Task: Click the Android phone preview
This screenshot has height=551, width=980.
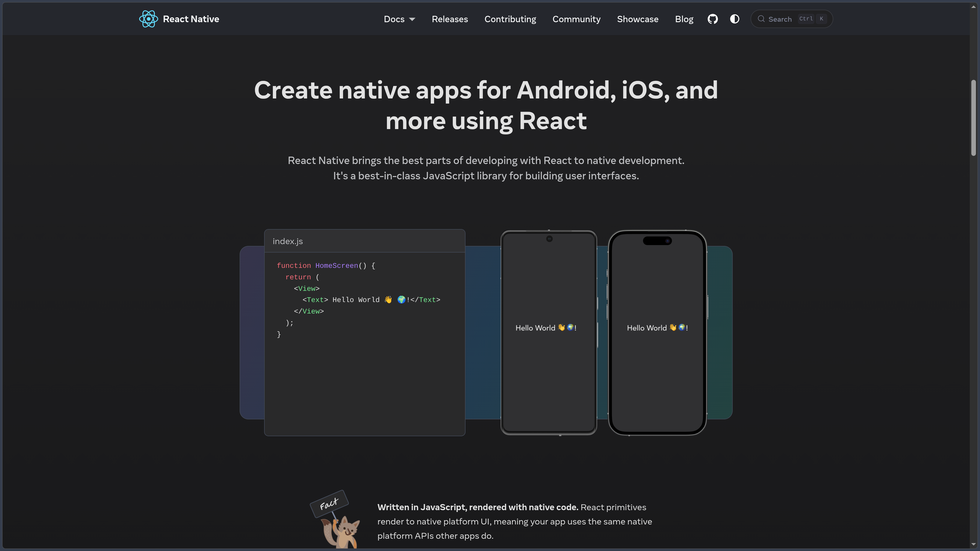Action: 549,332
